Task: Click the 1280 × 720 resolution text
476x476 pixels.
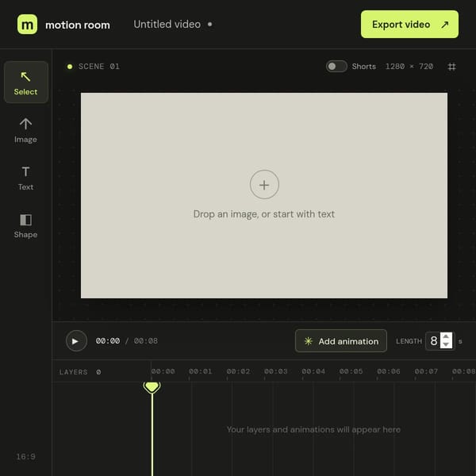Action: coord(409,66)
